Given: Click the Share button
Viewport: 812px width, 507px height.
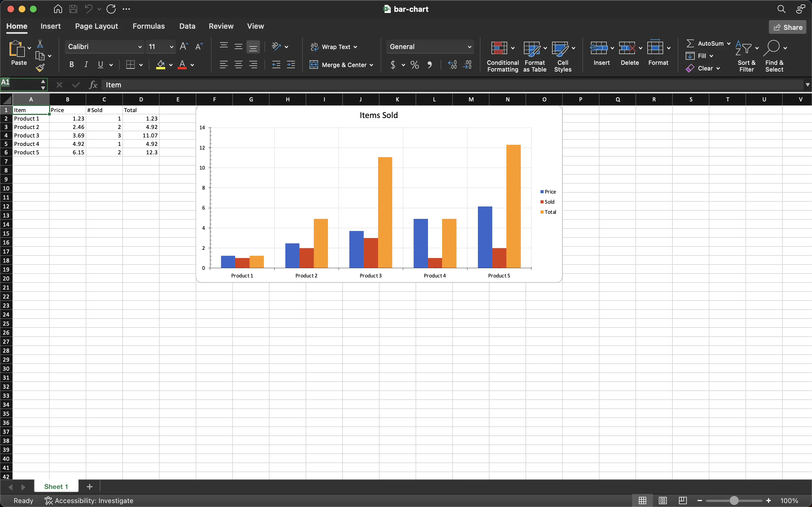Looking at the screenshot, I should click(x=787, y=27).
